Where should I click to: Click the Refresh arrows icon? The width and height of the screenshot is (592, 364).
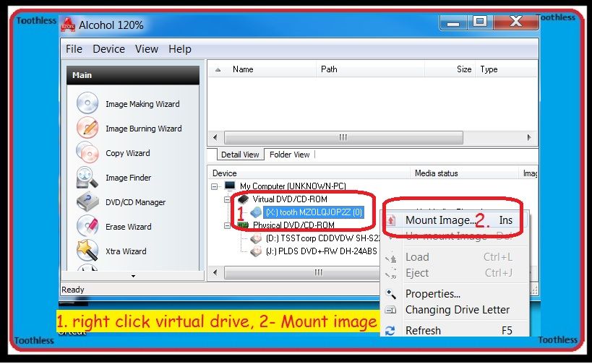click(x=390, y=331)
